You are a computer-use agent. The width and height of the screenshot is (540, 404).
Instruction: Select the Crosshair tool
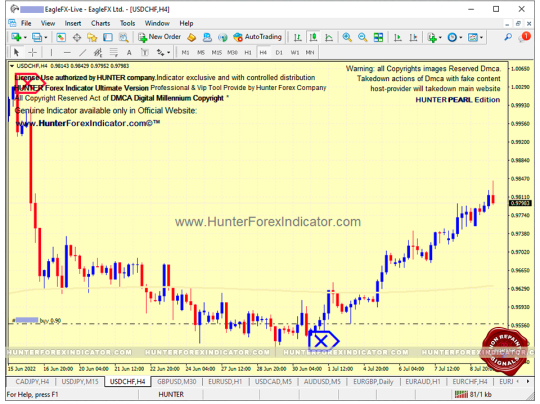[32, 52]
